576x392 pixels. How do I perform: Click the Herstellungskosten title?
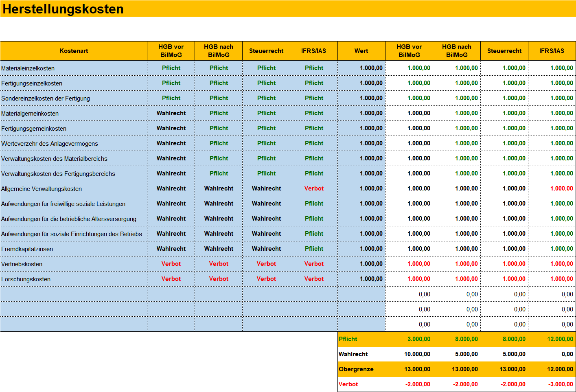click(x=63, y=9)
